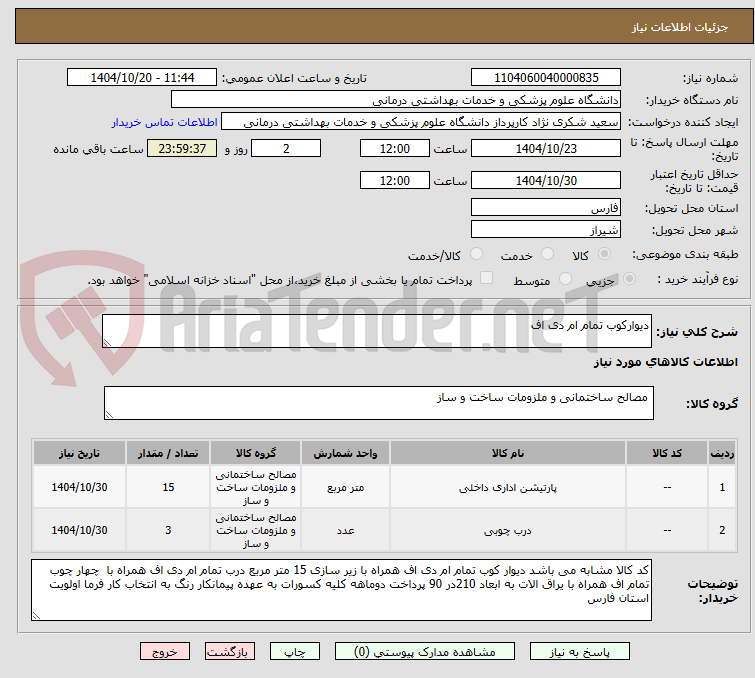Click the استان محل تحویل field فارس

[x=546, y=208]
